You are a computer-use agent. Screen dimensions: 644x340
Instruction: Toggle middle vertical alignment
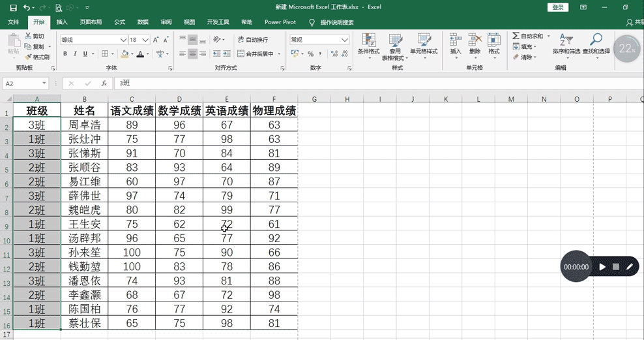click(x=192, y=39)
